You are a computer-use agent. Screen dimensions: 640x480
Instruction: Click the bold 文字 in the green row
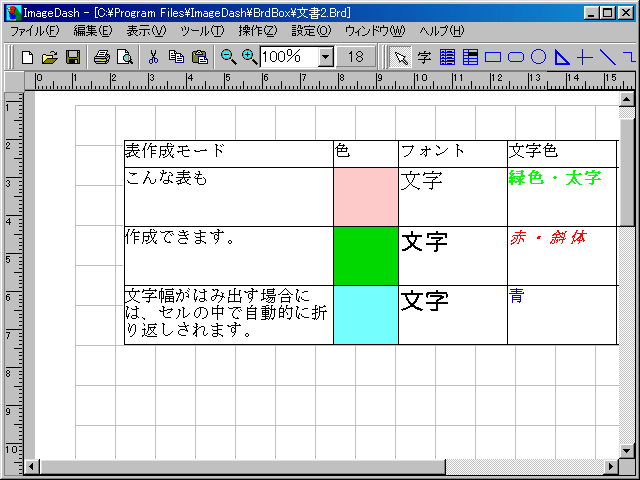point(424,242)
